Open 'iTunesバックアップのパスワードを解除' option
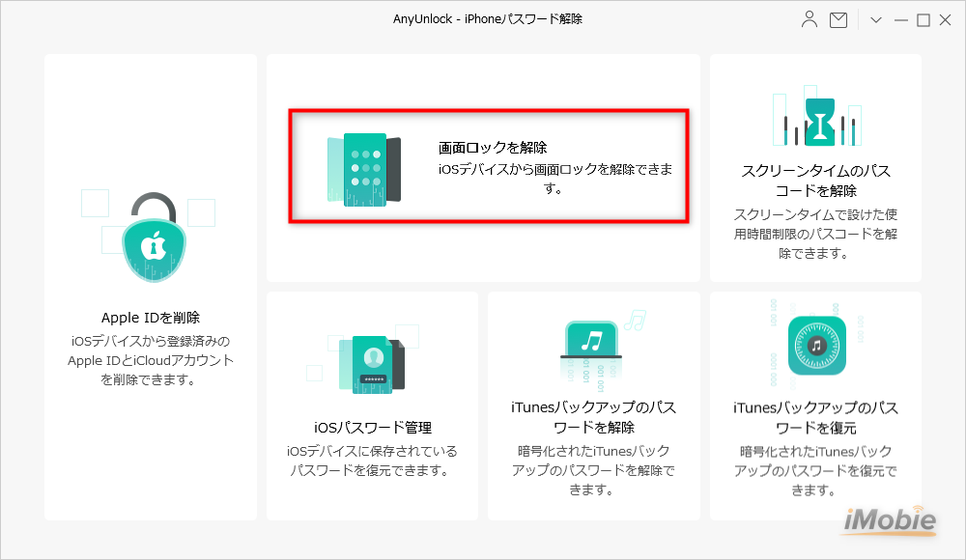Viewport: 966px width, 560px height. tap(594, 417)
